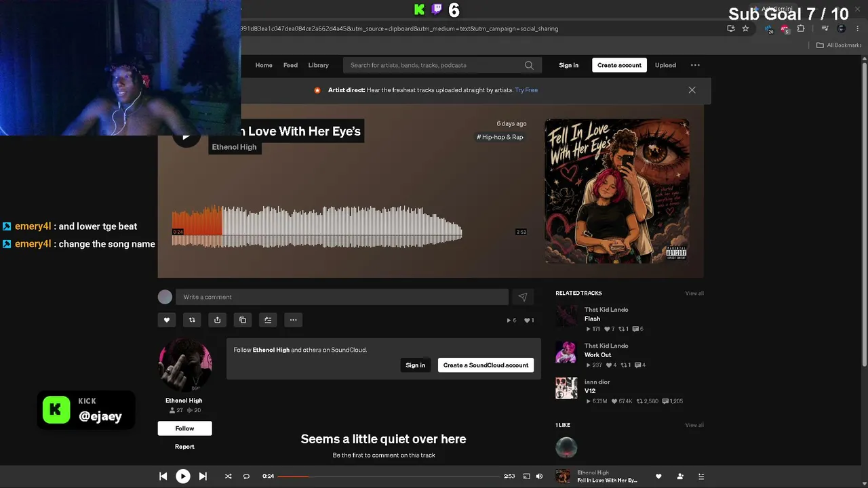Follow Ethenol High
Viewport: 868px width, 488px height.
tap(184, 428)
